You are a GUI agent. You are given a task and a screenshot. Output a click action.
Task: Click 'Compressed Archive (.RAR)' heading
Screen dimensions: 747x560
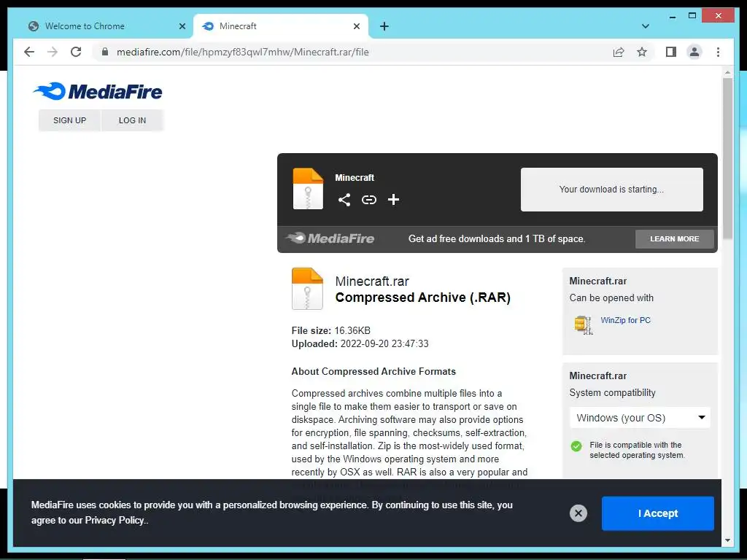[423, 297]
